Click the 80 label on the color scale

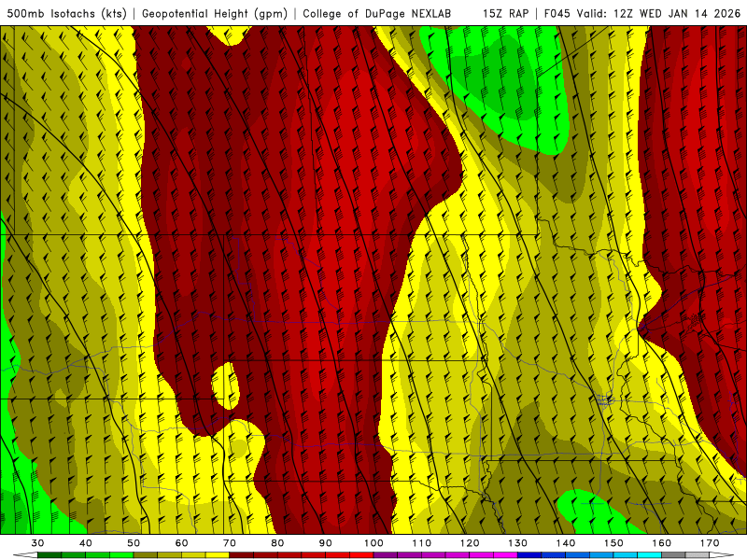coord(277,543)
